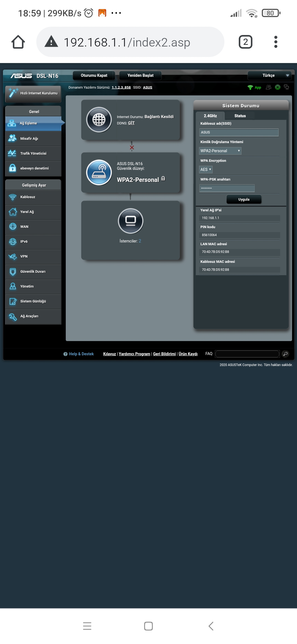The image size is (297, 644).
Task: Switch to the 2.4GHz tab
Action: 210,116
